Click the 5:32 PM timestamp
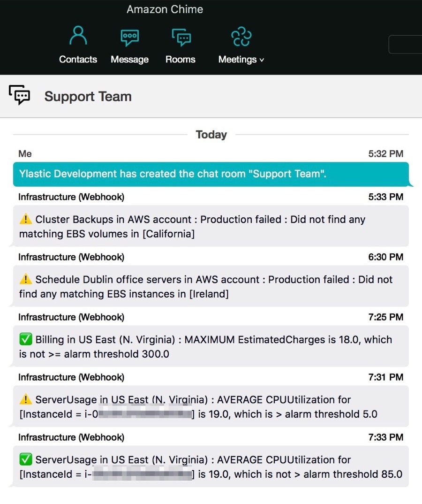Image resolution: width=422 pixels, height=504 pixels. (x=386, y=153)
